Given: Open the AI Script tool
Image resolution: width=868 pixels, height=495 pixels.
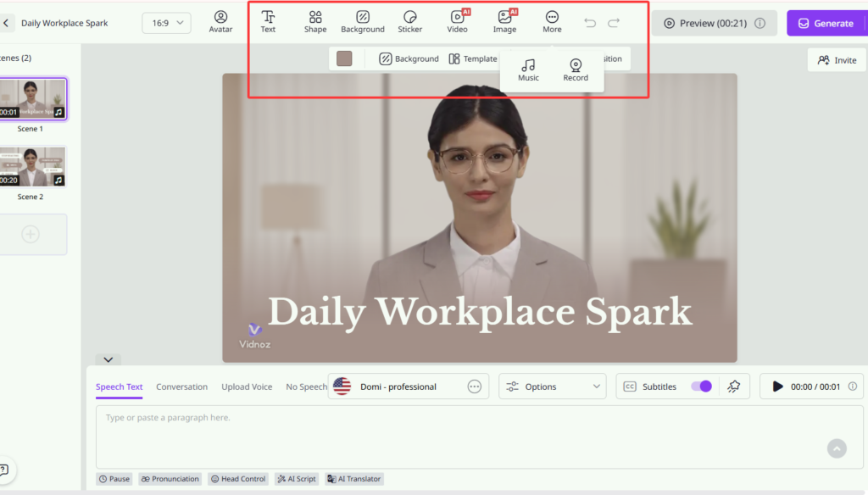Looking at the screenshot, I should 297,479.
